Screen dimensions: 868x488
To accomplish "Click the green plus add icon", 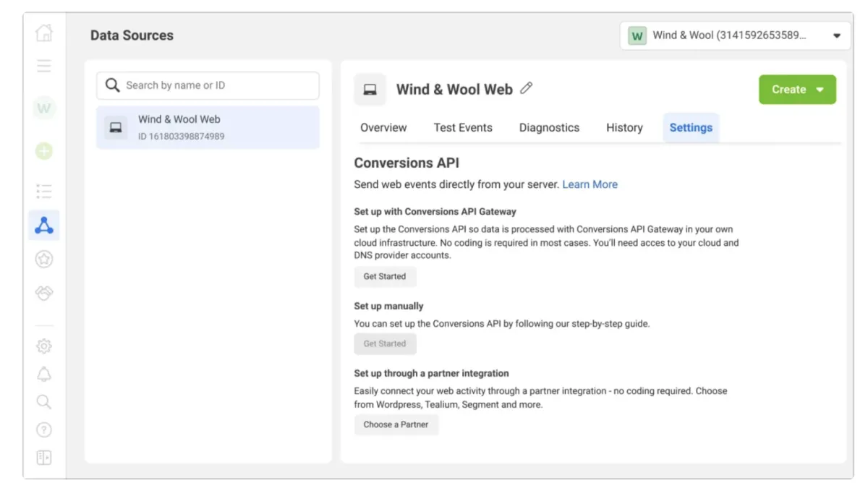I will [44, 151].
